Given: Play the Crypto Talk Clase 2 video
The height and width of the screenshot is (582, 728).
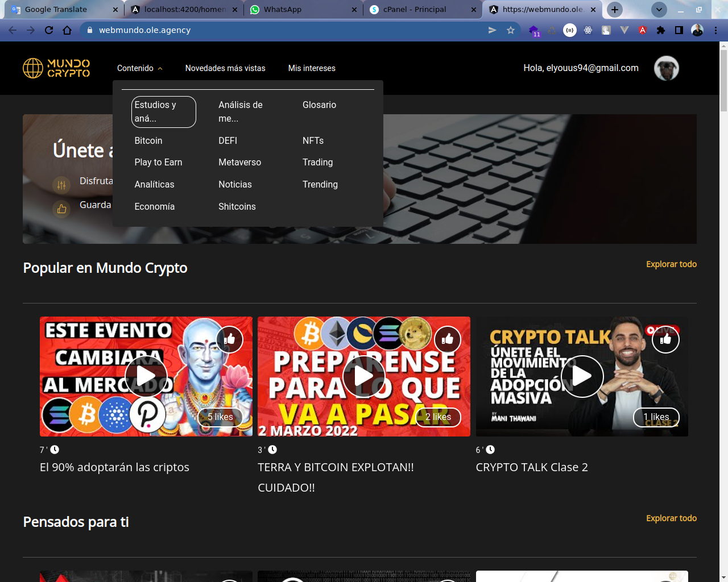Looking at the screenshot, I should (582, 376).
